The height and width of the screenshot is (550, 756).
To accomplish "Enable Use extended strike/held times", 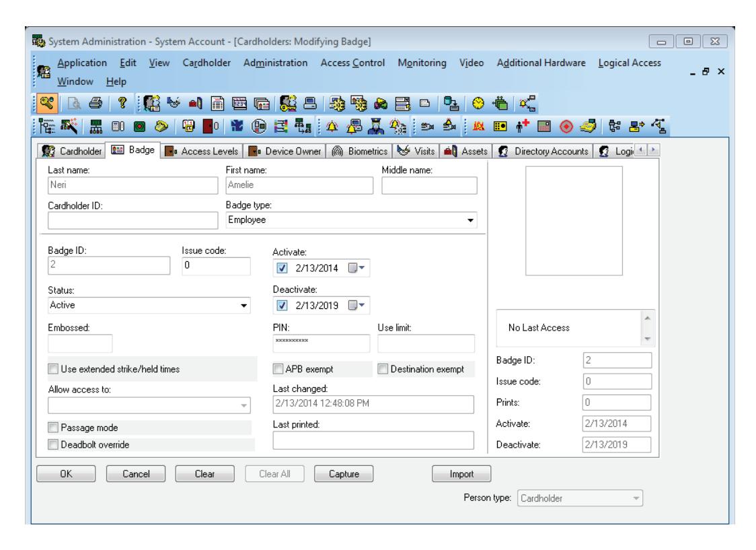I will pos(53,369).
